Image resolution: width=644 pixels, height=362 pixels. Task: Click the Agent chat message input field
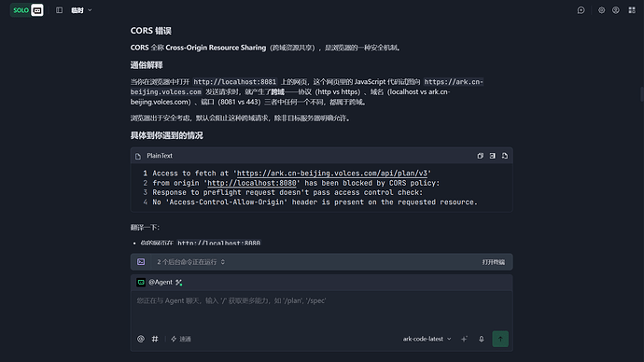(x=321, y=310)
